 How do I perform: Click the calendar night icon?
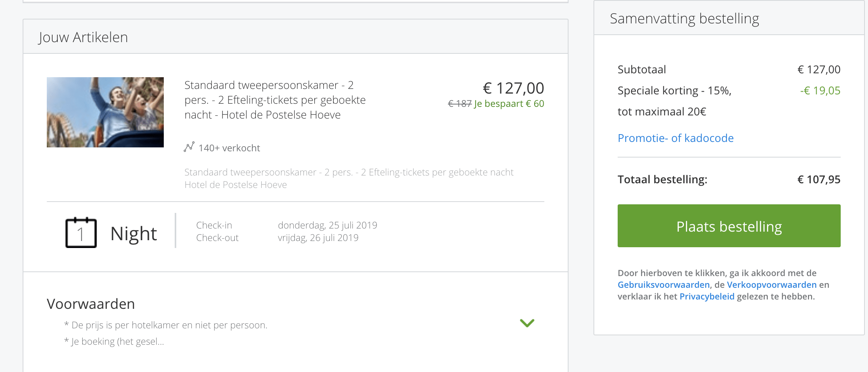81,232
